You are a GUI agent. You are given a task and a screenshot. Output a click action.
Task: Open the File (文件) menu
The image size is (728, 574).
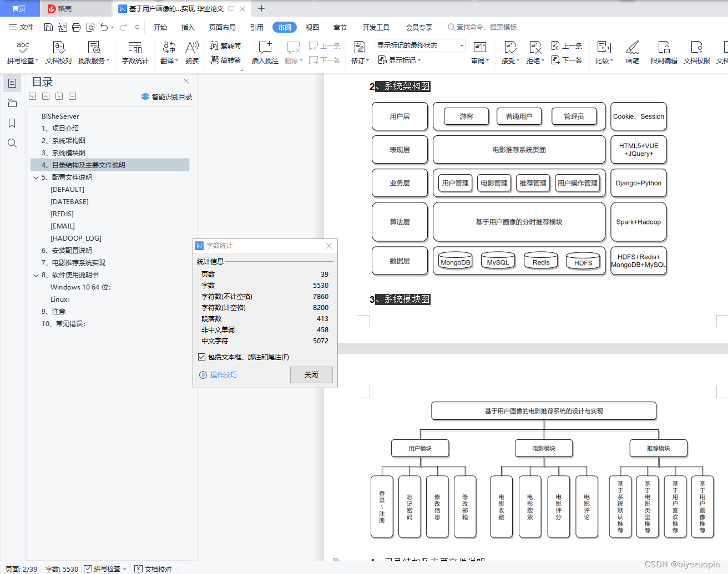(21, 27)
